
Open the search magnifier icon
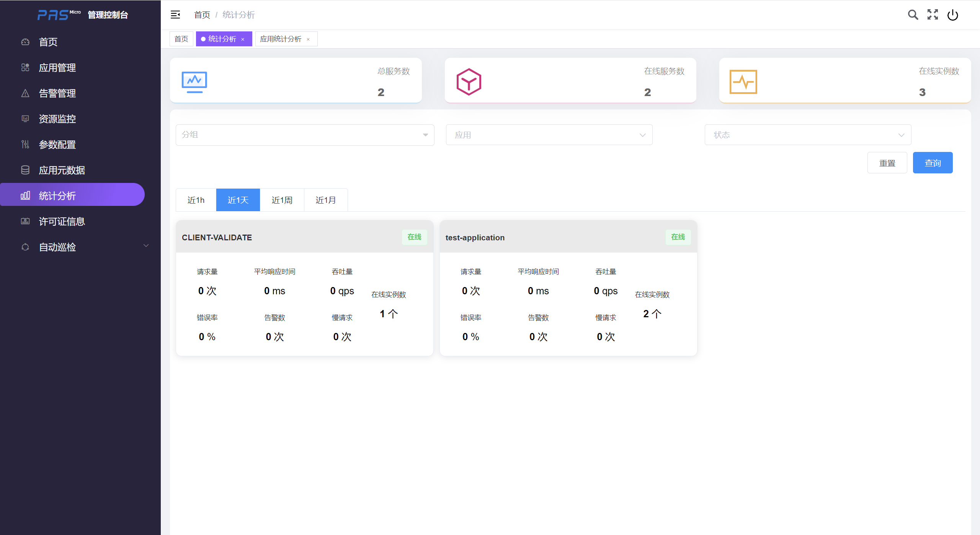[x=913, y=15]
